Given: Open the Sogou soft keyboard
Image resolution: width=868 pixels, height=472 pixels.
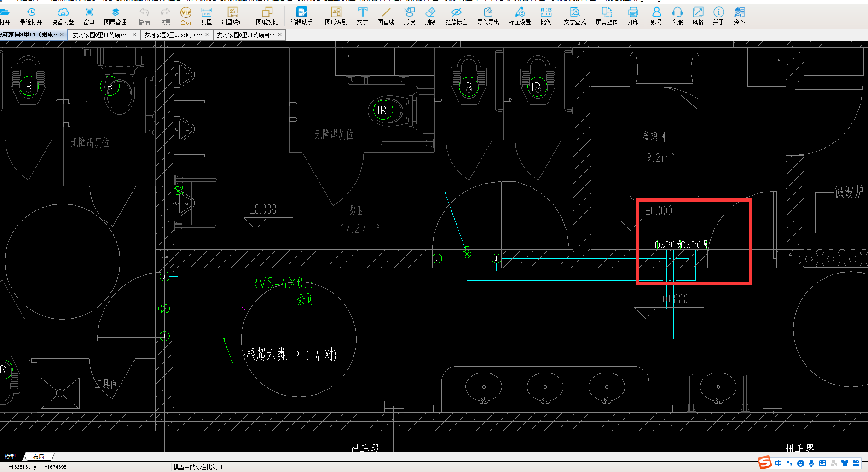Looking at the screenshot, I should [x=822, y=463].
